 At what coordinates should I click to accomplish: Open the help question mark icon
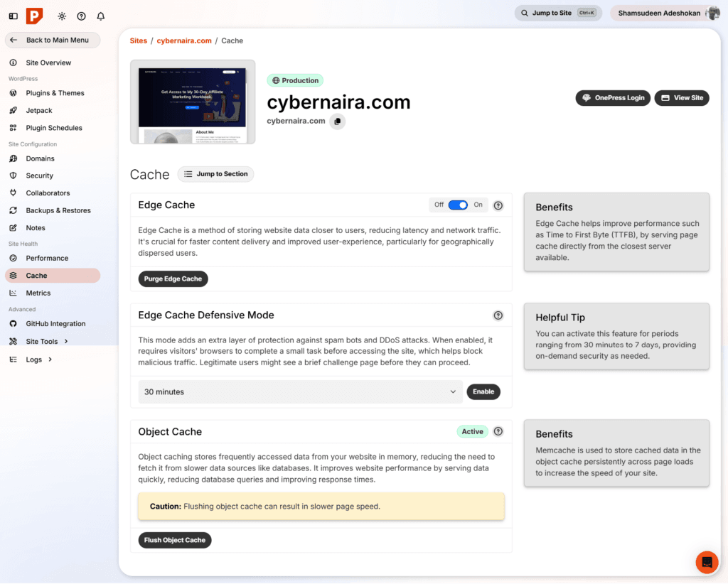tap(81, 16)
